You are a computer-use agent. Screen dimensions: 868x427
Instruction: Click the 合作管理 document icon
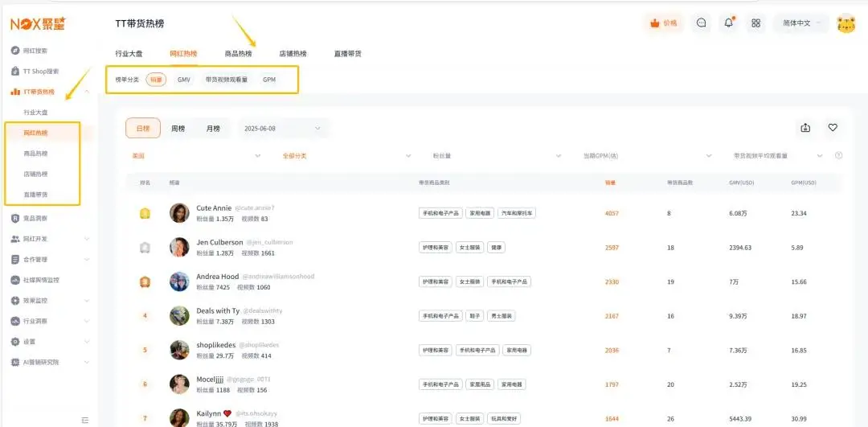[x=15, y=259]
